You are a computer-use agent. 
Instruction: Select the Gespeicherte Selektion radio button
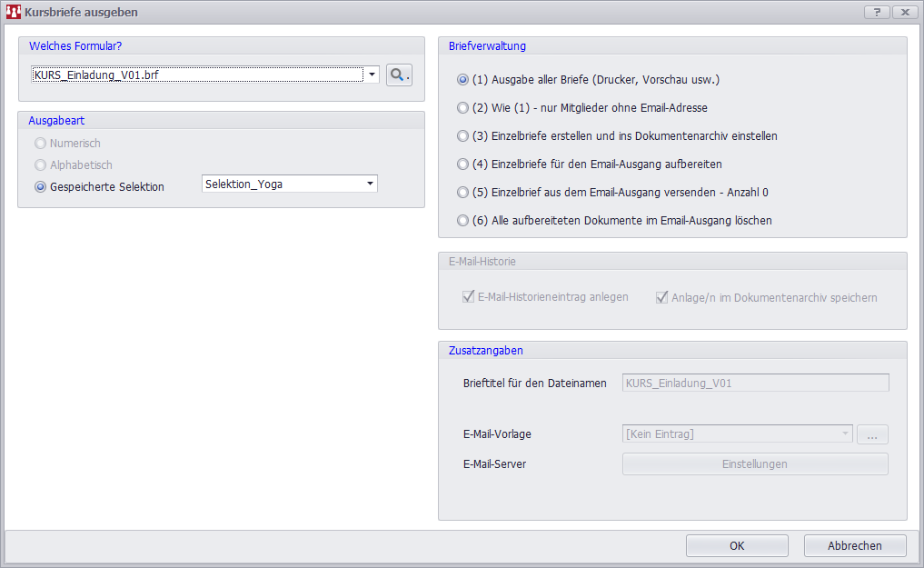click(40, 187)
